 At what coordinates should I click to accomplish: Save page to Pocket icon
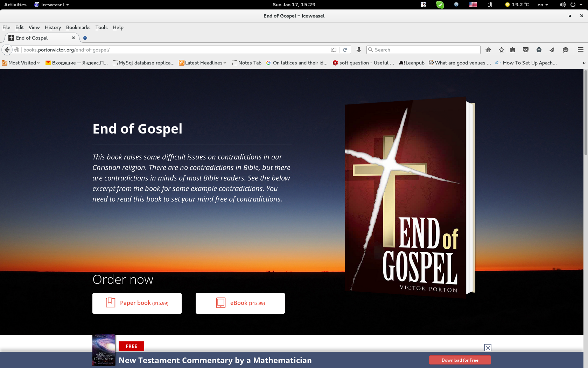(x=526, y=50)
